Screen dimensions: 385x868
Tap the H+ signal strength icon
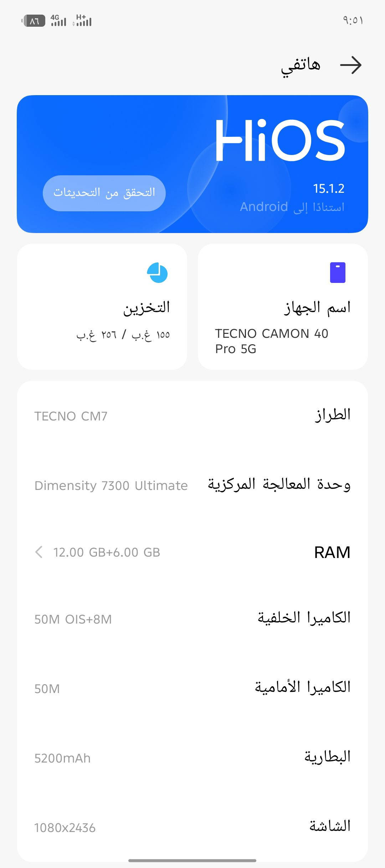[82, 21]
